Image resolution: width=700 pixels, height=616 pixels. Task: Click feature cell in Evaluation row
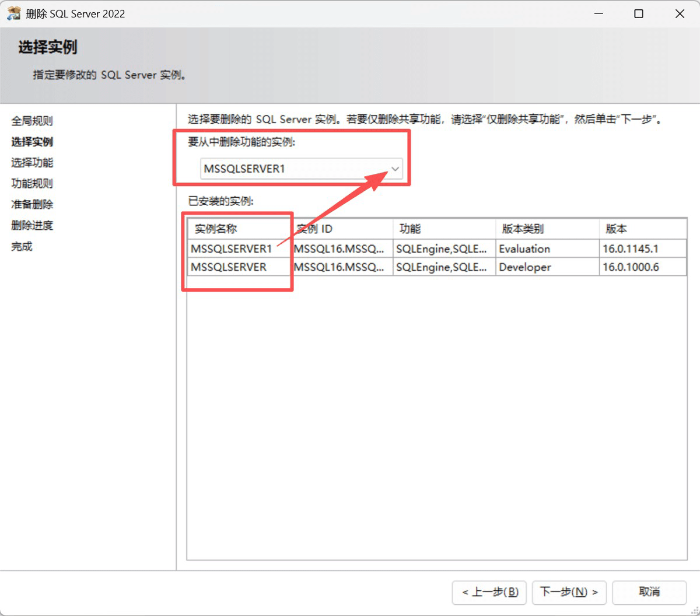(x=444, y=249)
